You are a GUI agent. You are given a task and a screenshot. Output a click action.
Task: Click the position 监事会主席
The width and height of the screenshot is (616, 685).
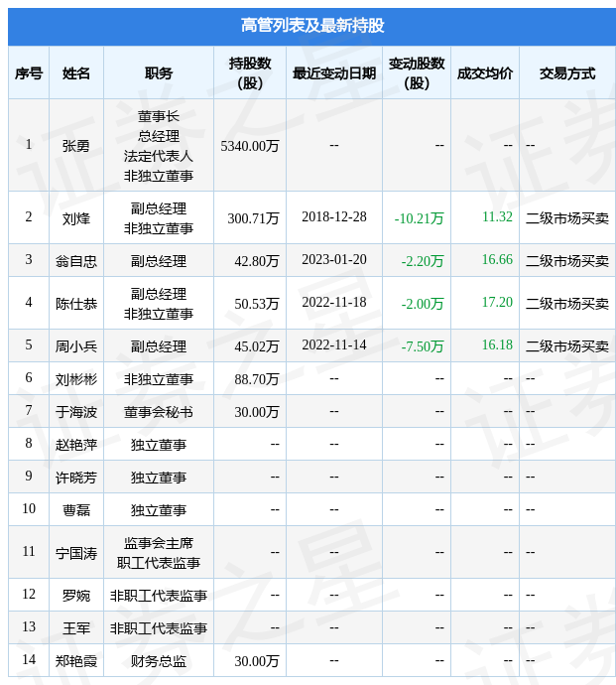point(159,543)
